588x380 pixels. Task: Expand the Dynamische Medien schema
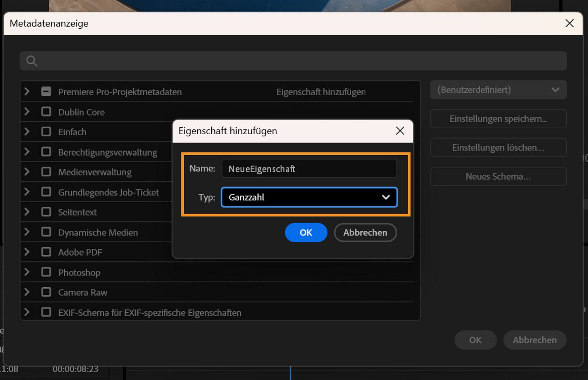pyautogui.click(x=27, y=232)
